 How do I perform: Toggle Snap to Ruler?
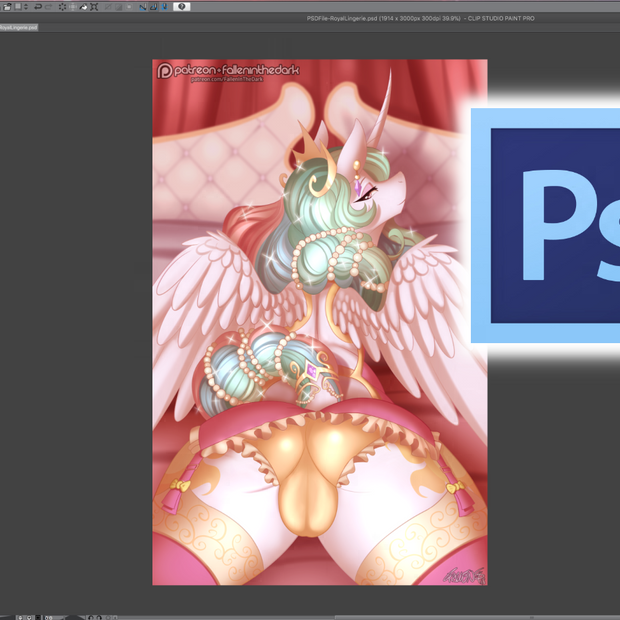[x=143, y=7]
